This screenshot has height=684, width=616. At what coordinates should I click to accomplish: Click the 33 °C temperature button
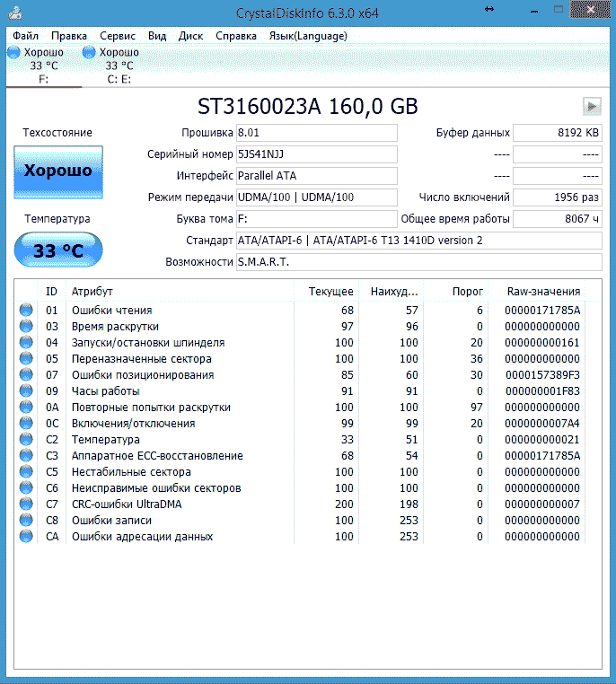pyautogui.click(x=58, y=250)
